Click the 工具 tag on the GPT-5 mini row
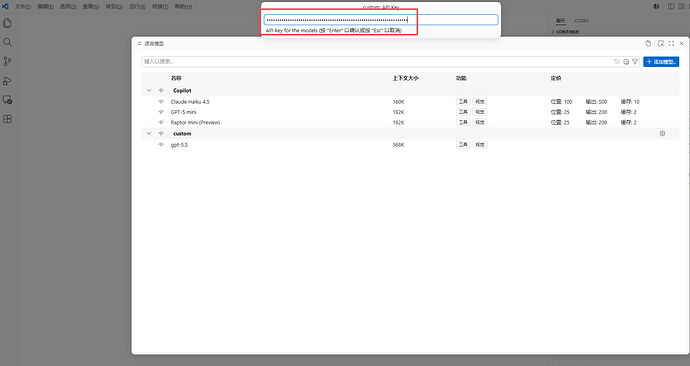Image resolution: width=690 pixels, height=366 pixels. 463,112
